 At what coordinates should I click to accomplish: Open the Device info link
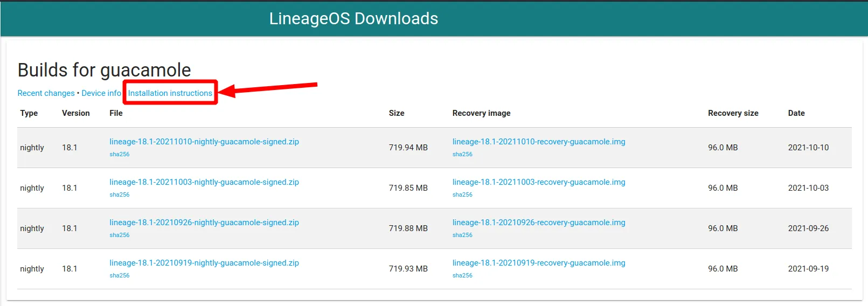click(x=101, y=93)
